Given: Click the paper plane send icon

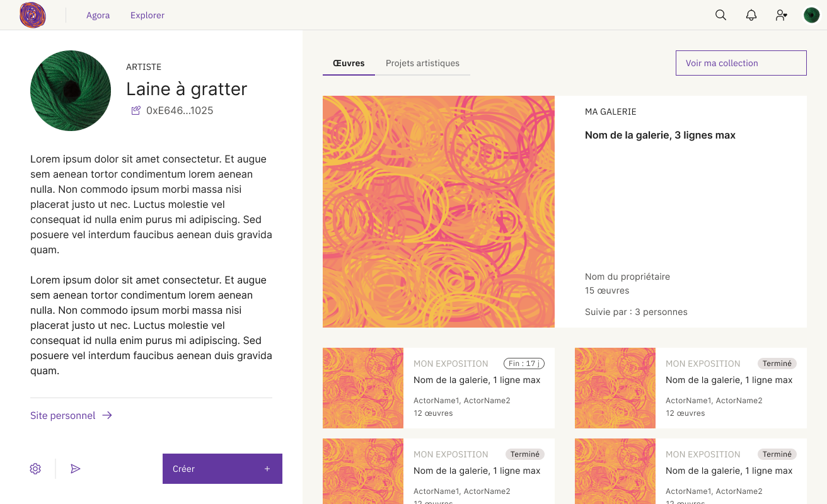Looking at the screenshot, I should tap(76, 469).
